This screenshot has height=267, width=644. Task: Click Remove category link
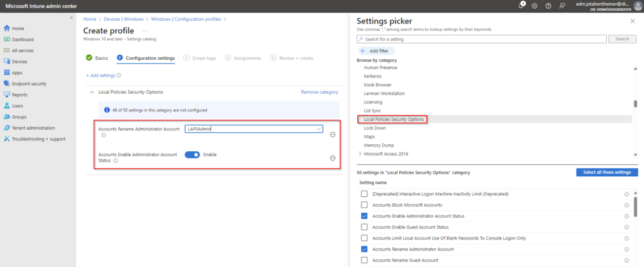(319, 92)
